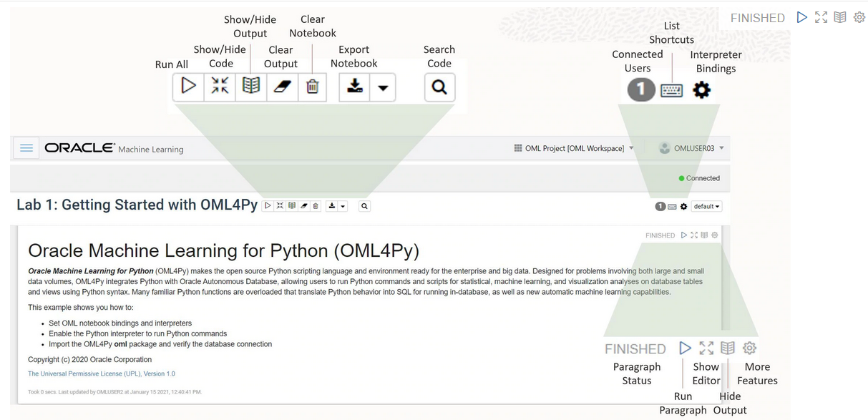Click Run Paragraph icon in bottom-right callout

(685, 348)
